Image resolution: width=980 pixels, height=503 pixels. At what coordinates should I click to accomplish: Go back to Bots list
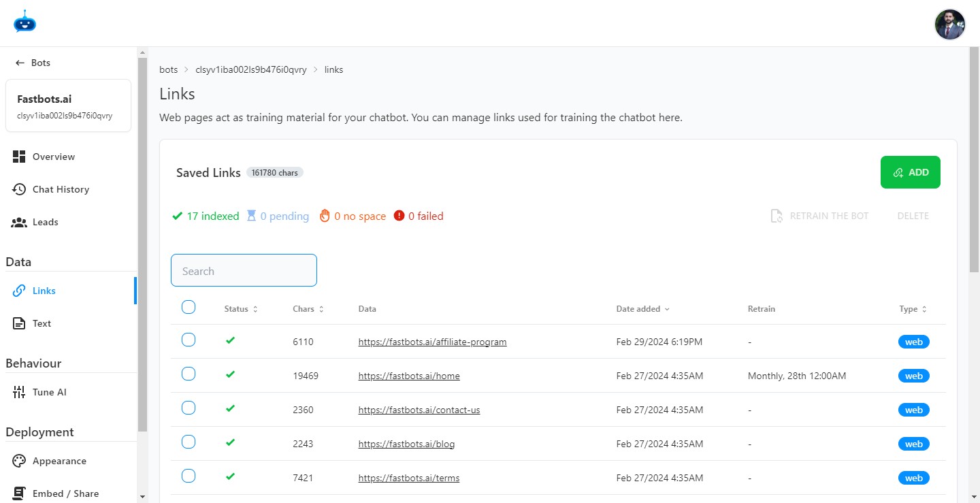coord(33,63)
